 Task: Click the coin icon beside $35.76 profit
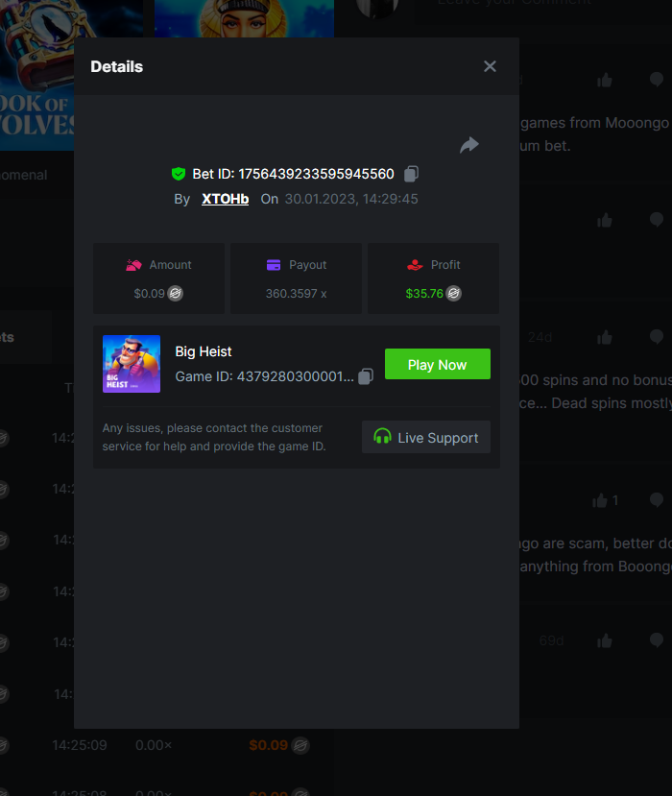[453, 294]
